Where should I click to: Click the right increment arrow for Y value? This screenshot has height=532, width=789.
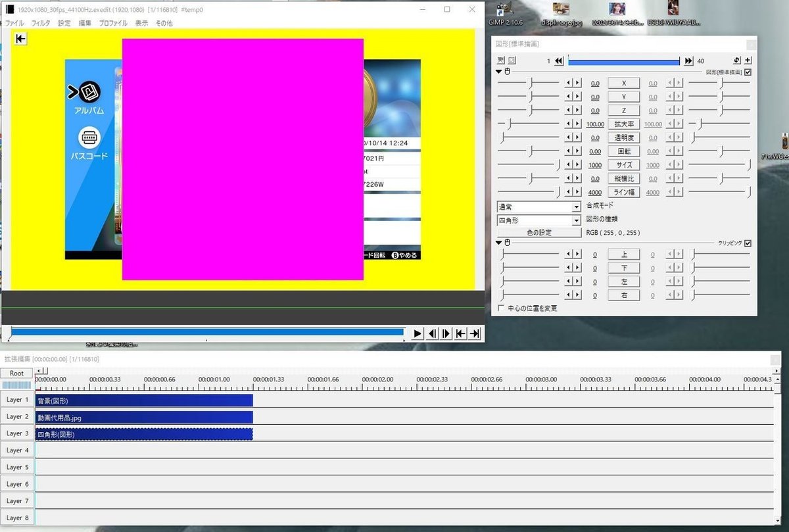pyautogui.click(x=577, y=97)
